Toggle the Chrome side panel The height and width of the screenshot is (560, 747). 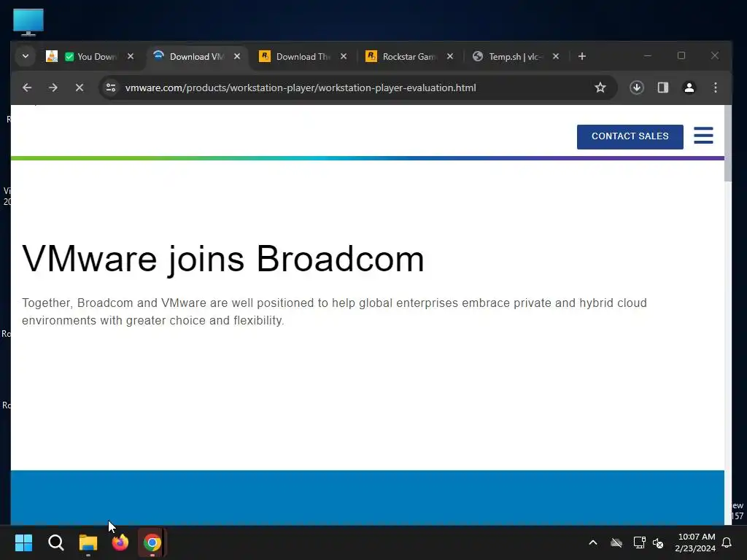coord(663,87)
